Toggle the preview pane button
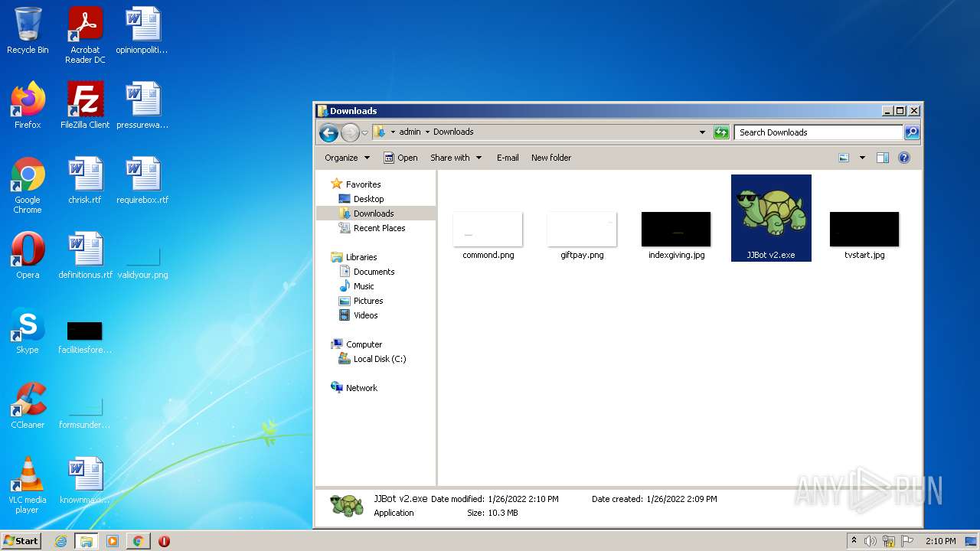The height and width of the screenshot is (551, 980). [882, 158]
